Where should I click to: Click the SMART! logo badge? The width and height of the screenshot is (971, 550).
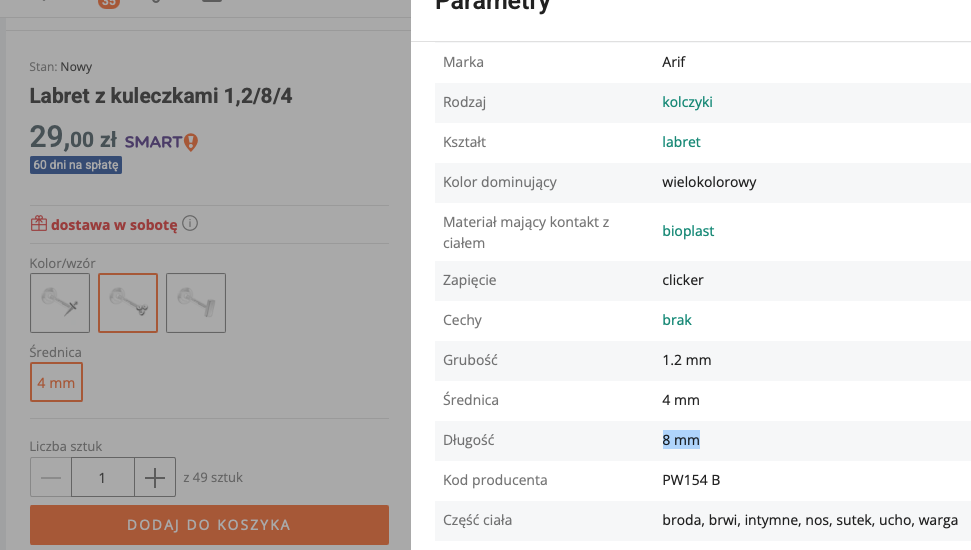click(x=161, y=142)
